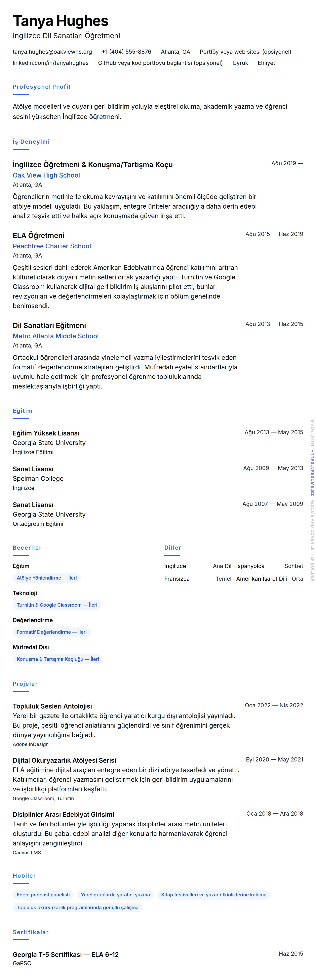Click the Topluluk Sesleri Antolojisi project title
The height and width of the screenshot is (980, 316).
[53, 706]
